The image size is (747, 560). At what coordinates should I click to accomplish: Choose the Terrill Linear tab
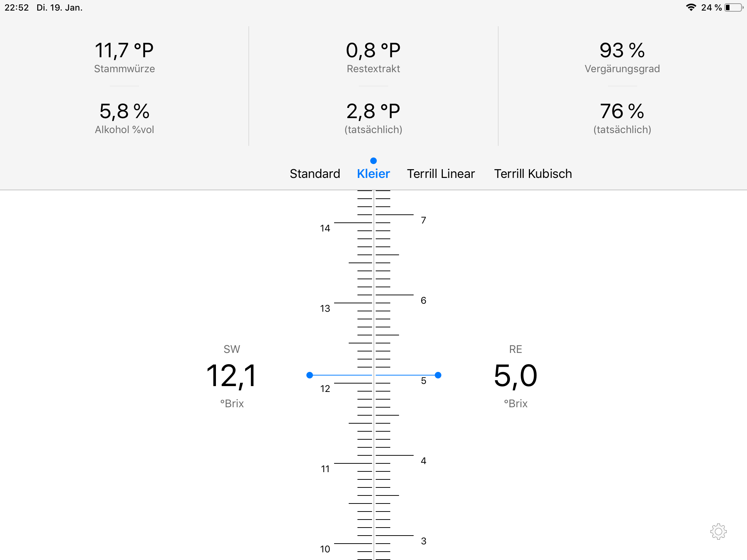click(441, 174)
